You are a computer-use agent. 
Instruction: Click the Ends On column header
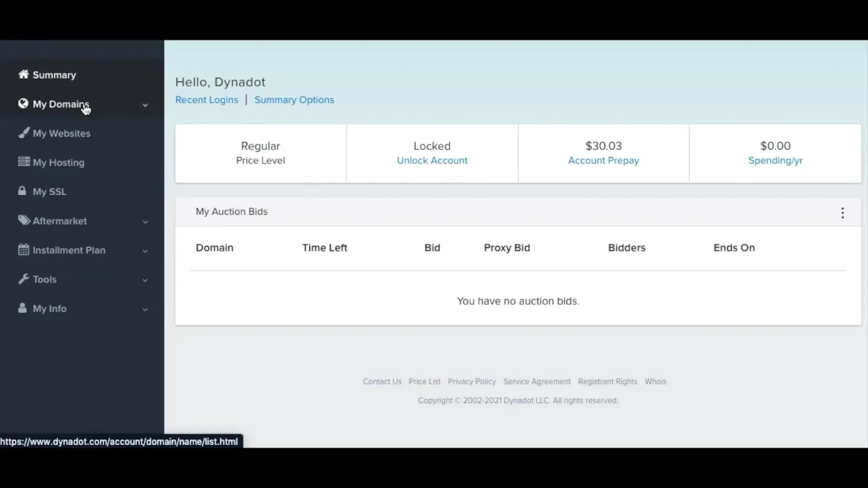click(x=734, y=248)
